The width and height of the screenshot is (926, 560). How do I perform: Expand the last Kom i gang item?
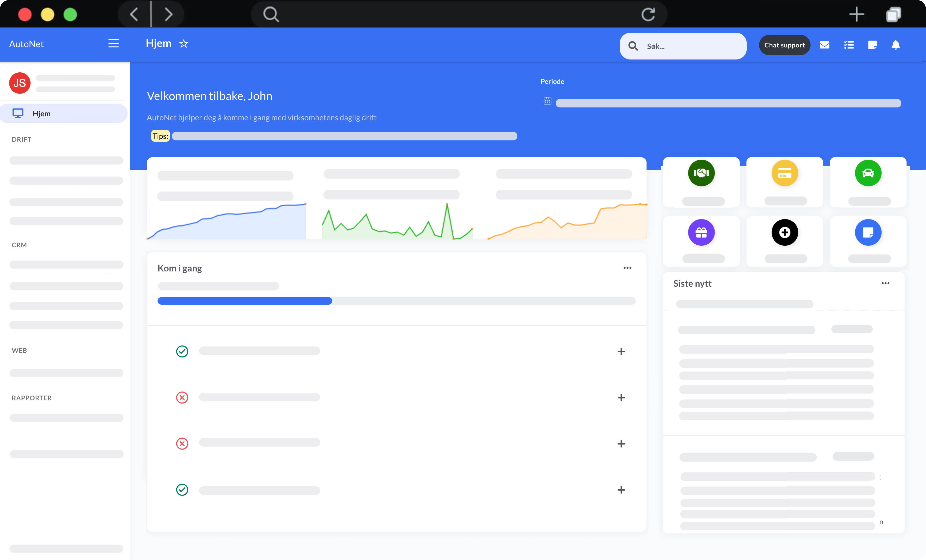[x=621, y=490]
